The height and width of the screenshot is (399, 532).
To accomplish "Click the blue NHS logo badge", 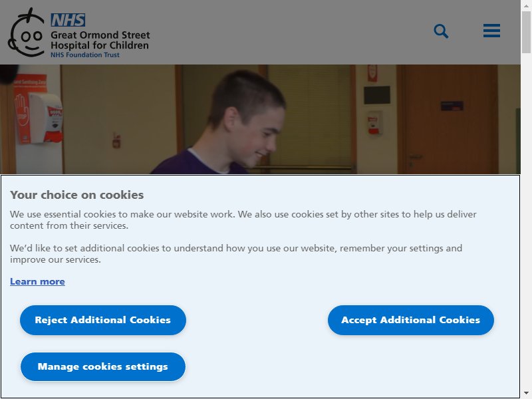I will pos(68,20).
